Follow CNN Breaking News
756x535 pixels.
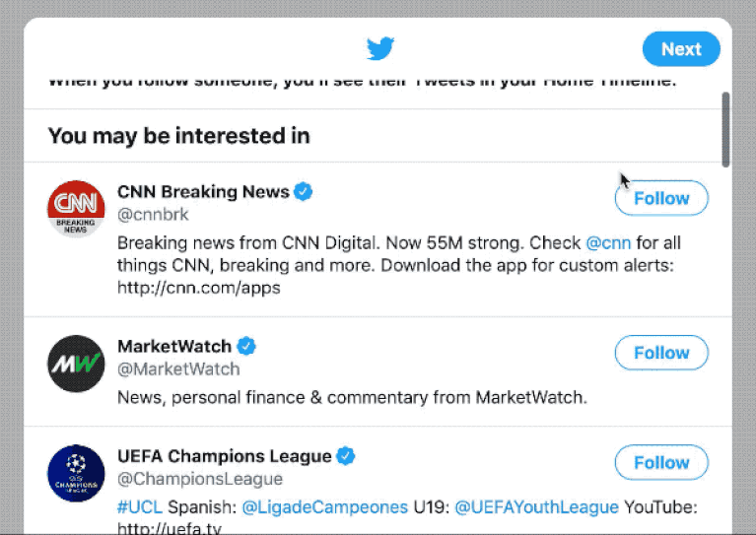click(x=660, y=198)
